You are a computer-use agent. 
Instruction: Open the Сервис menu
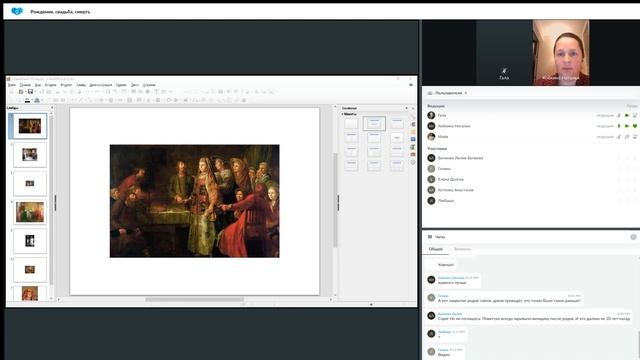(121, 85)
